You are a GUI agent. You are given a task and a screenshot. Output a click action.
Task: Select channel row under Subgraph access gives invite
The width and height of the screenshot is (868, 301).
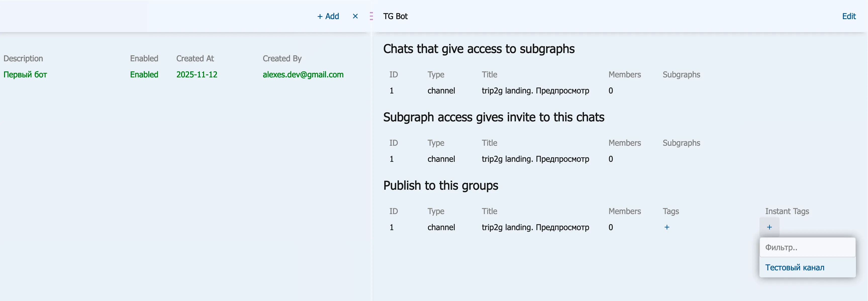click(x=441, y=159)
